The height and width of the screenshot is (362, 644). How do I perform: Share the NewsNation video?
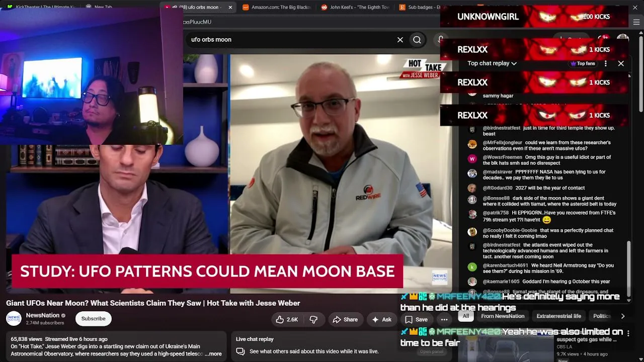[x=345, y=319]
